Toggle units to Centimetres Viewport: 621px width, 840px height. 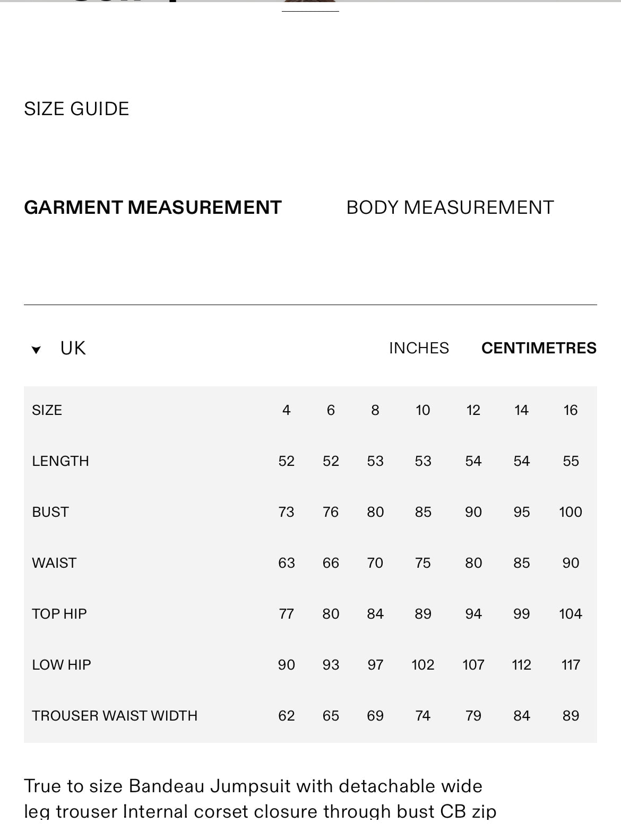(539, 348)
